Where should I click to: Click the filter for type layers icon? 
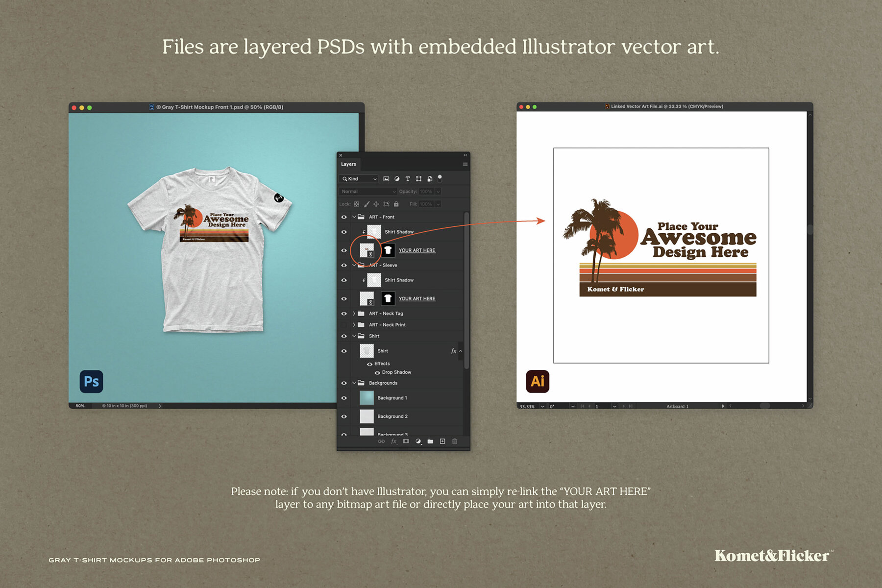tap(408, 179)
